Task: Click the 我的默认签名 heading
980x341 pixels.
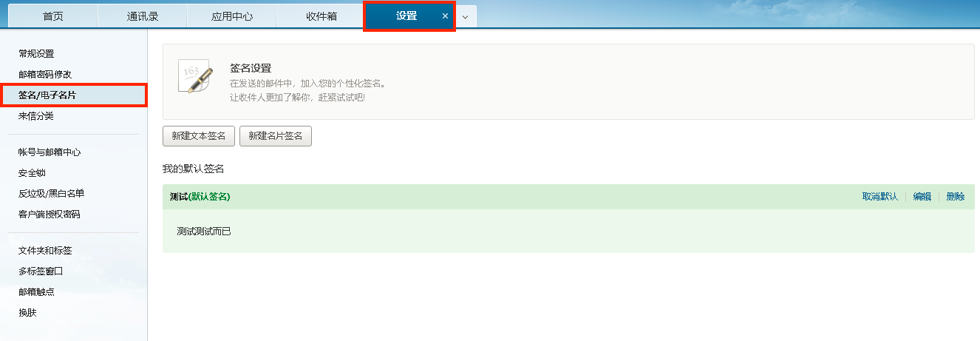Action: coord(193,169)
